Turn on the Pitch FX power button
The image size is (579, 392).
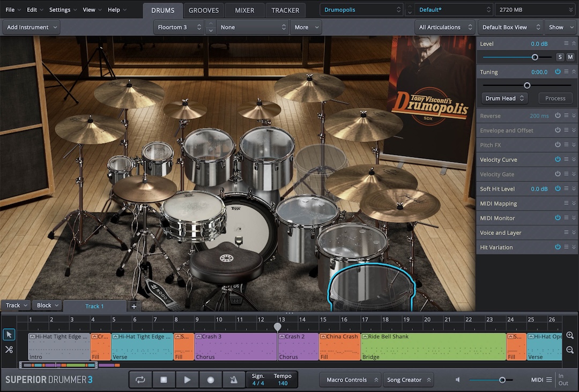pyautogui.click(x=557, y=145)
